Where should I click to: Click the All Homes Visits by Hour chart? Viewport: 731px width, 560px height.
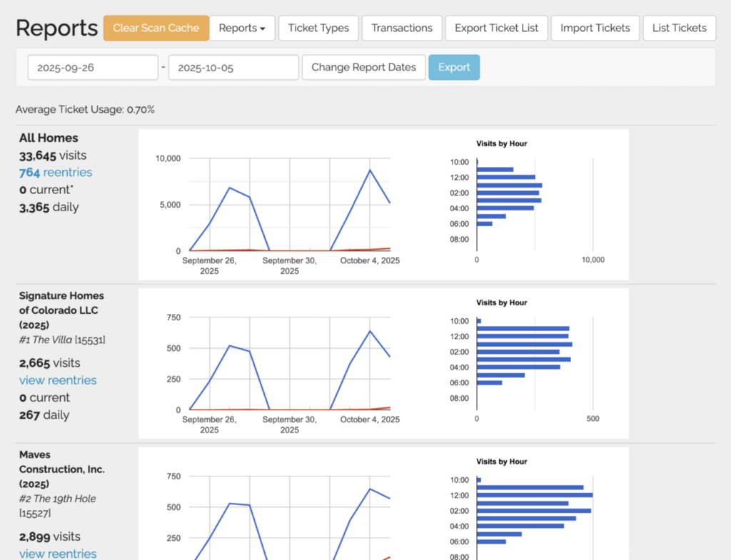535,205
